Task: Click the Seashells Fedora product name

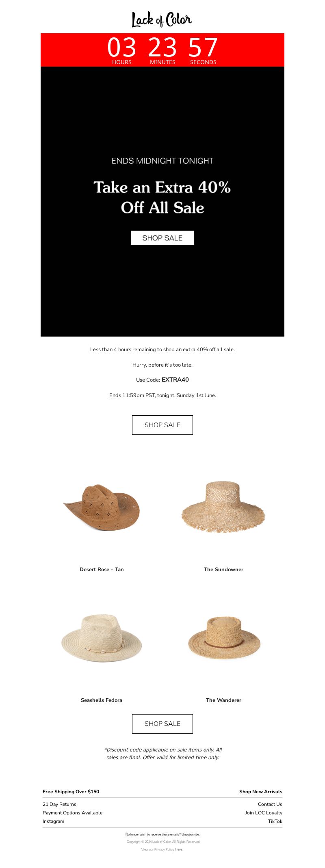Action: point(102,700)
